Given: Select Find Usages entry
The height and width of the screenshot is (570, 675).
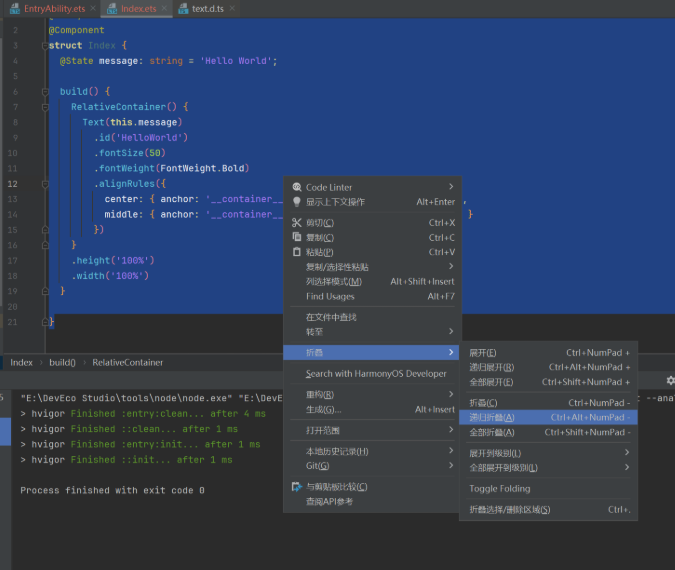Looking at the screenshot, I should coord(373,296).
